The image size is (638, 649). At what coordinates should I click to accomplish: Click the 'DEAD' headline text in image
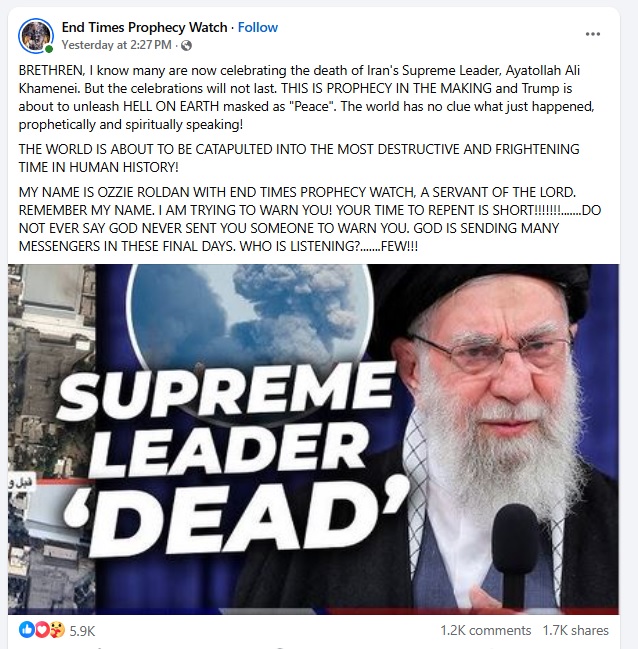(x=235, y=515)
